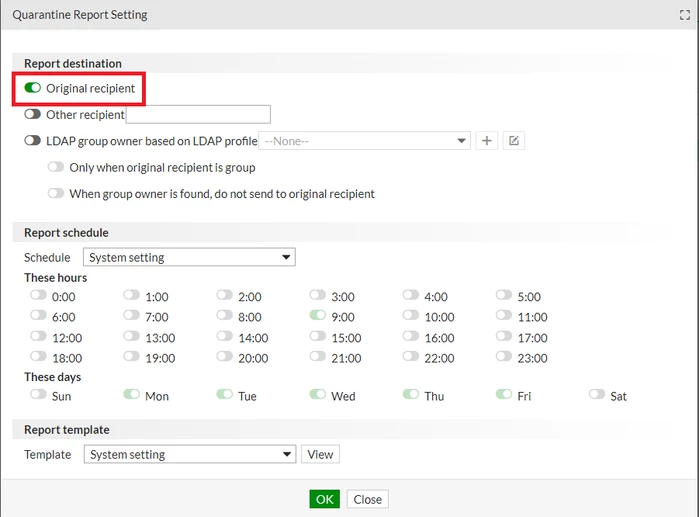Enable LDAP group owner based on LDAP profile

[33, 140]
